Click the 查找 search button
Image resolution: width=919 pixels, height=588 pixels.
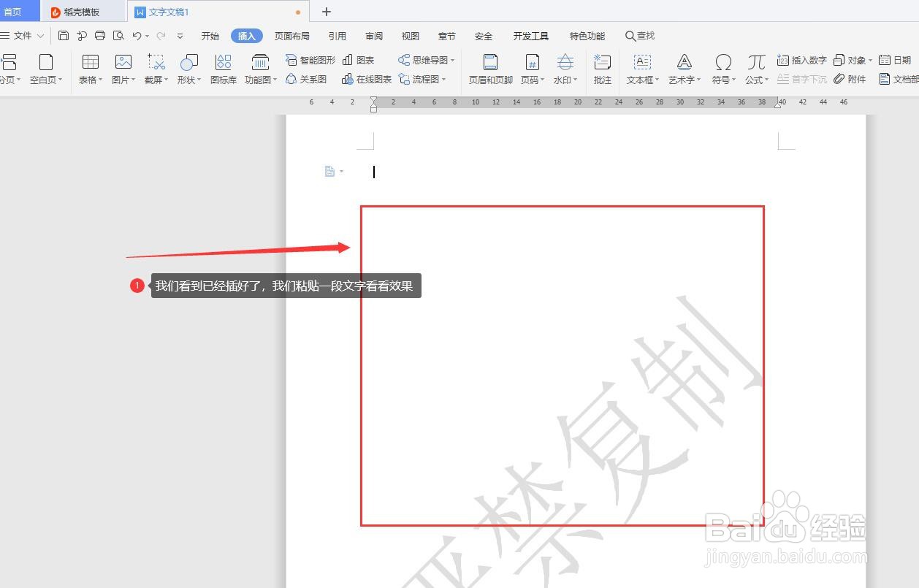point(640,36)
